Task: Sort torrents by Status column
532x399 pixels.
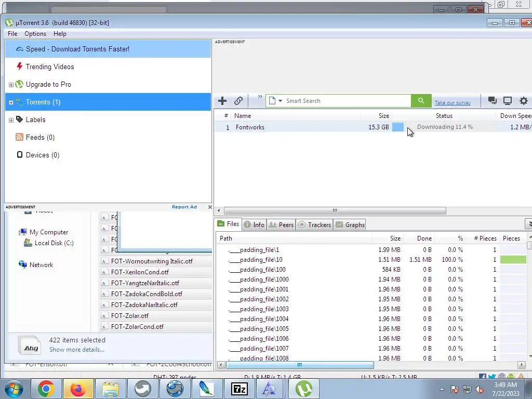Action: (444, 116)
